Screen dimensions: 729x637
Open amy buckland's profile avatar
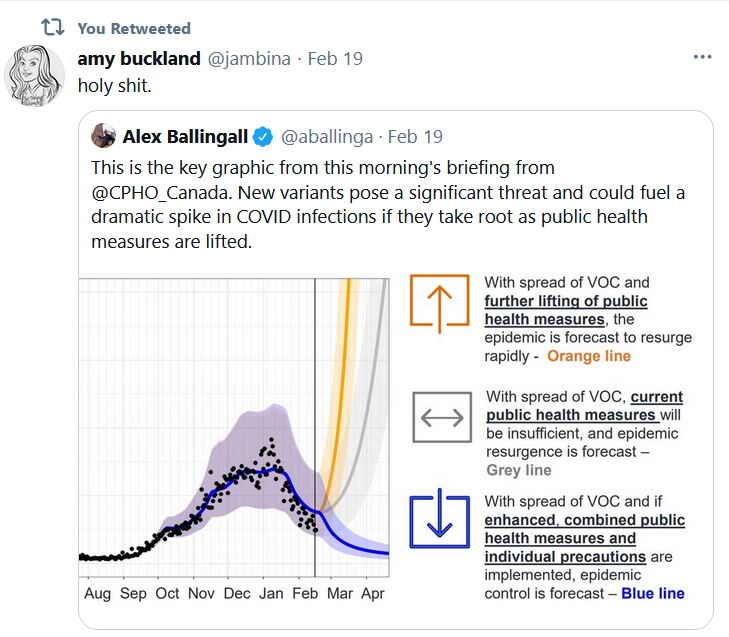[x=34, y=75]
